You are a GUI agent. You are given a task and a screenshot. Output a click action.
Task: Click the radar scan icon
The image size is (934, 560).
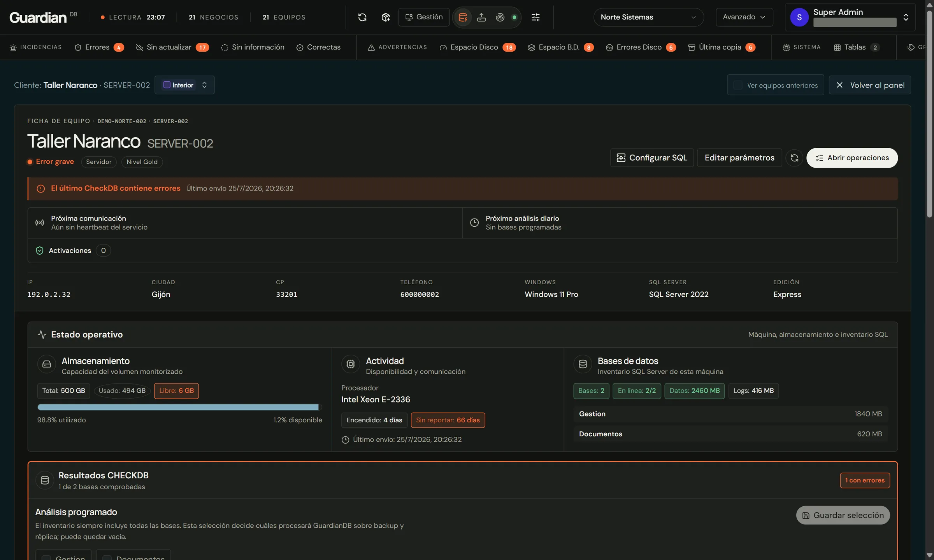tap(500, 17)
